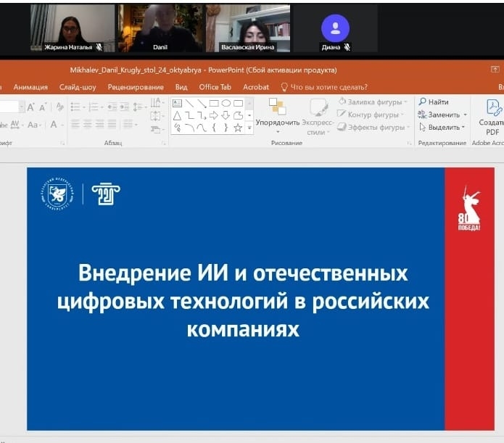The height and width of the screenshot is (443, 504).
Task: Click Найти search icon in ribbon
Action: click(434, 102)
